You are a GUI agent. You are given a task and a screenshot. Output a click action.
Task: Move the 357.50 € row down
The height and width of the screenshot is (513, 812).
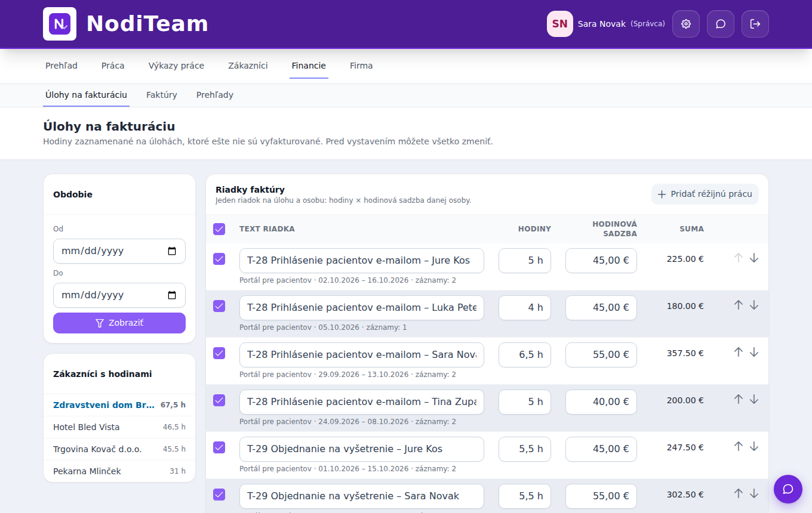[x=754, y=352]
